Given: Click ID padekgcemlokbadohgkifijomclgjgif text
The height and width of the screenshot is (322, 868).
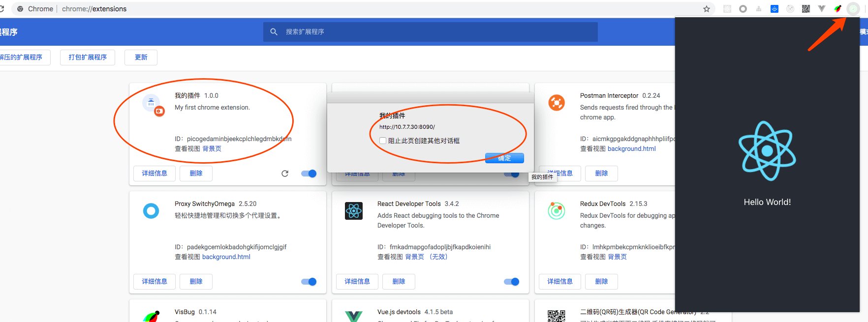Looking at the screenshot, I should (x=237, y=247).
